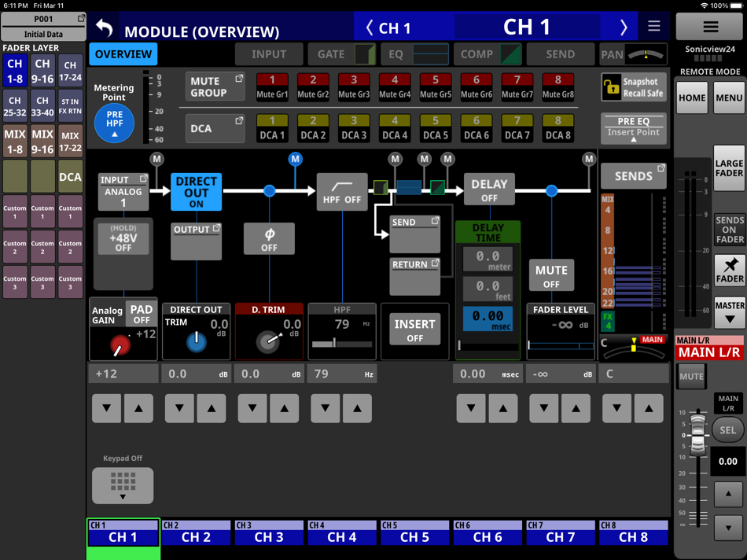Switch to the COMP tab
The image size is (747, 560).
tap(488, 53)
